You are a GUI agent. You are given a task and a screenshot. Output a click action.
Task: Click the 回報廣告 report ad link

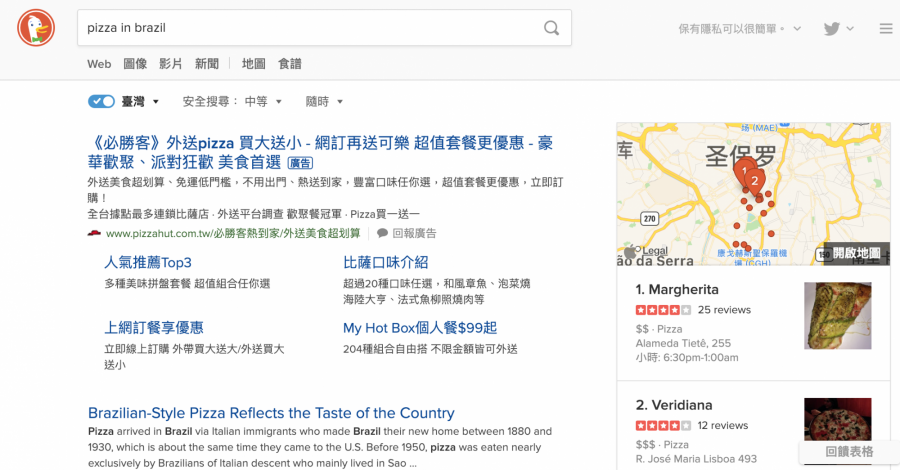click(414, 233)
